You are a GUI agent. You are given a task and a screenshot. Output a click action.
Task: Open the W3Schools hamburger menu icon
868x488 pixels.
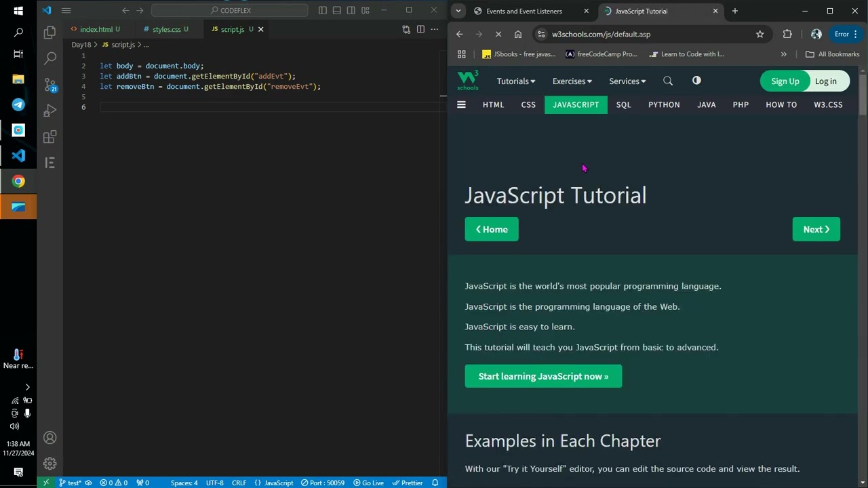pyautogui.click(x=461, y=104)
